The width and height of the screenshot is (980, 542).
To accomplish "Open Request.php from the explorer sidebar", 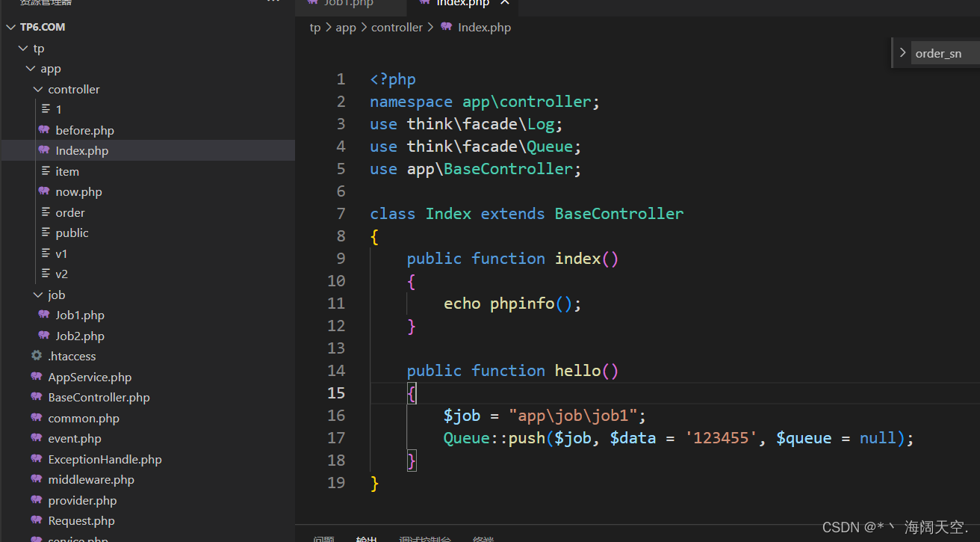I will pos(82,520).
